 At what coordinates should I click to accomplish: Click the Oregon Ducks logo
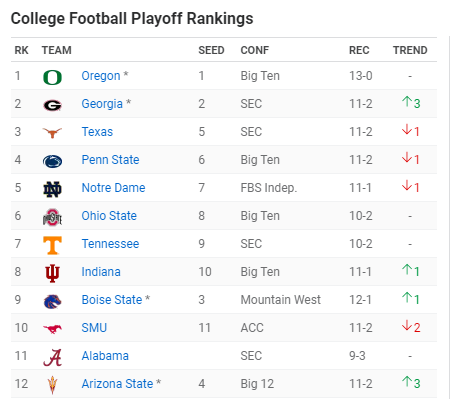[x=52, y=77]
